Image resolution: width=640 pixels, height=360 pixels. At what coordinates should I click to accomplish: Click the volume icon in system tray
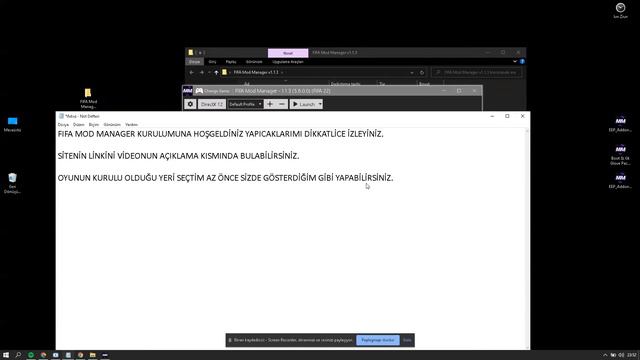click(x=621, y=355)
